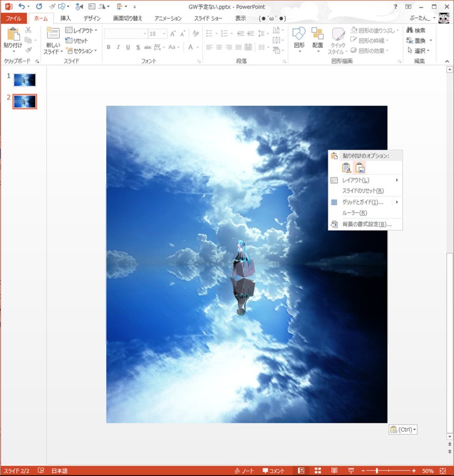Click the コメント comments button in status bar
This screenshot has width=454, height=476.
click(274, 471)
